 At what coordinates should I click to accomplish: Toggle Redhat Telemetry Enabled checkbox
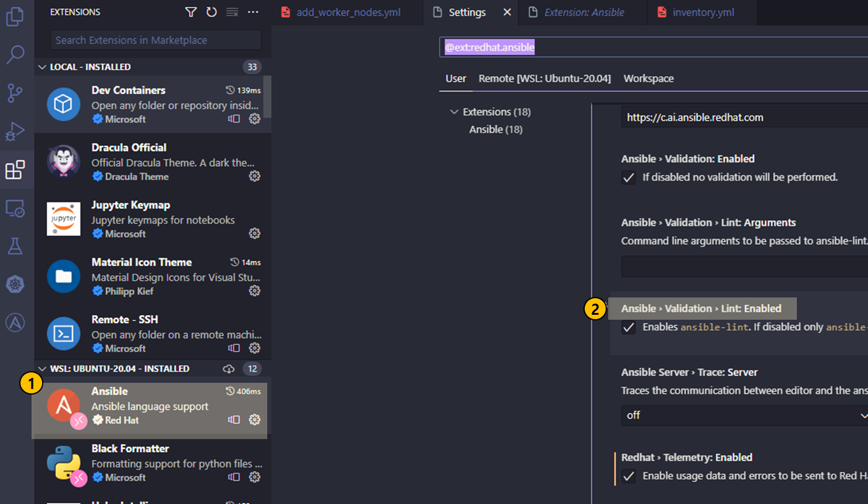pos(629,476)
